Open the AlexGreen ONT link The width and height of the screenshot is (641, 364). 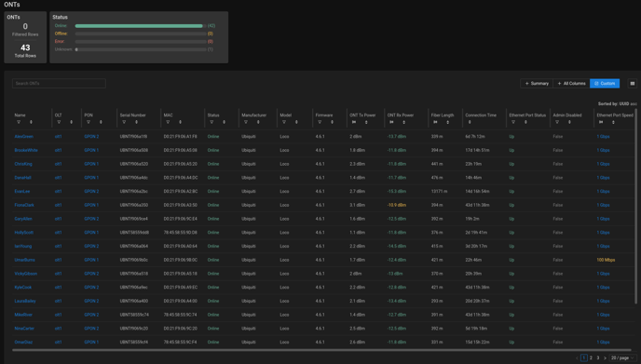click(x=23, y=137)
